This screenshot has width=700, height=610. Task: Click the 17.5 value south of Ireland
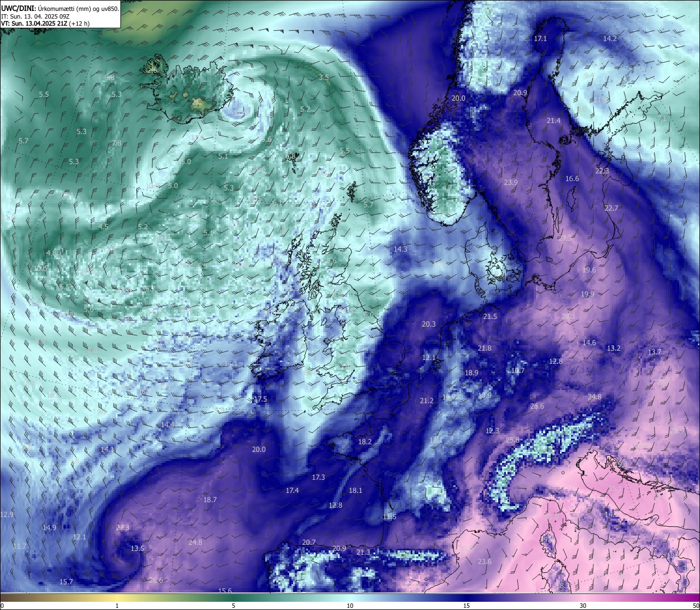pyautogui.click(x=260, y=399)
